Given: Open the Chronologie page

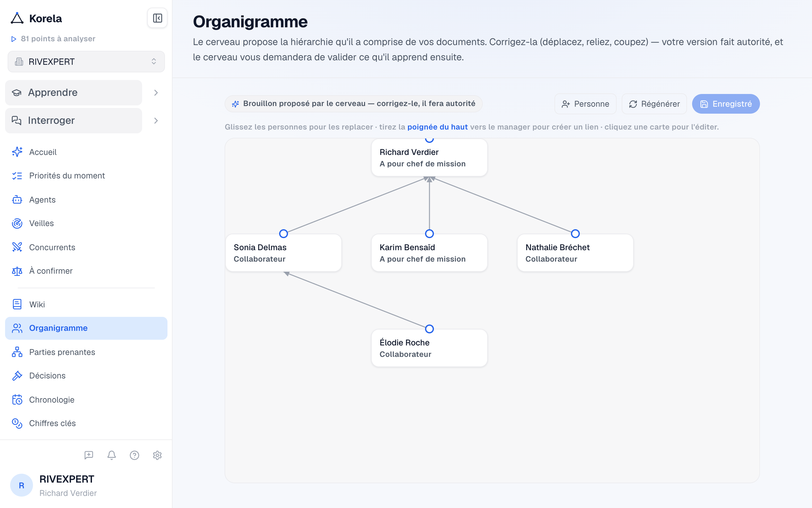Looking at the screenshot, I should click(86, 400).
